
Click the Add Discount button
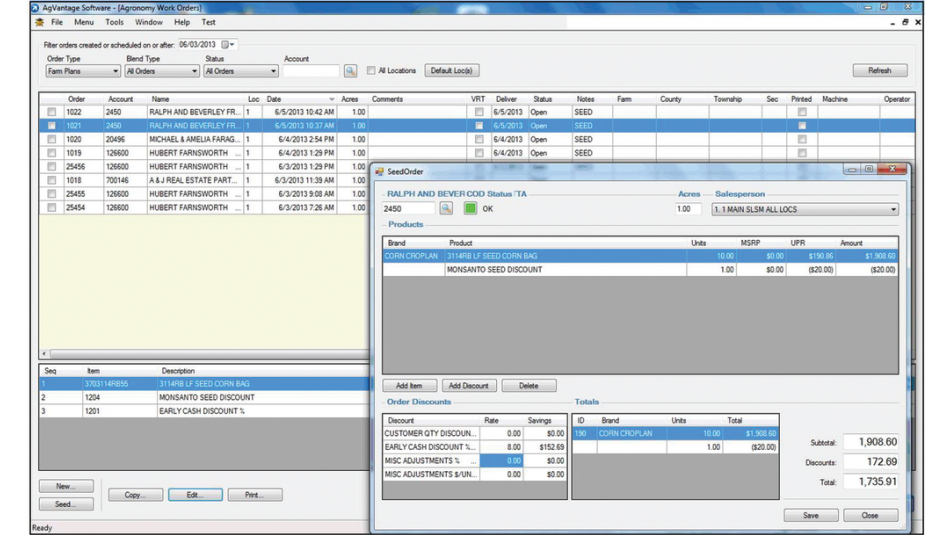[x=468, y=386]
